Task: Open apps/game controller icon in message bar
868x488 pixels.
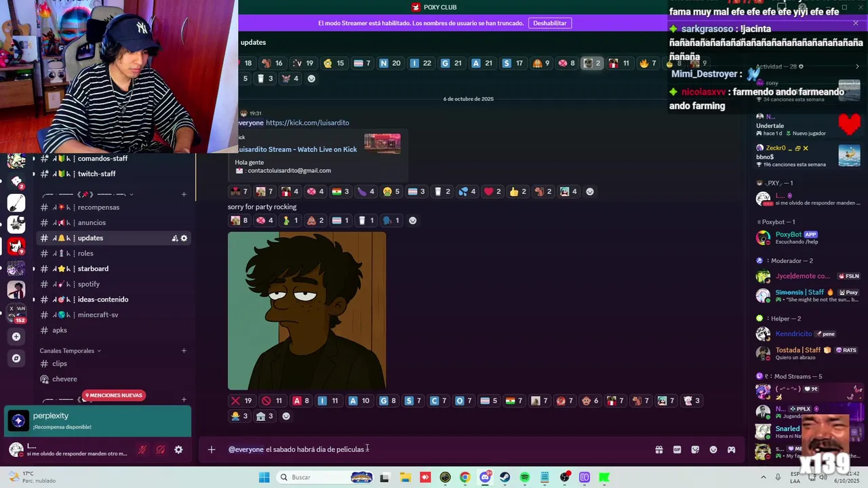Action: pyautogui.click(x=731, y=449)
